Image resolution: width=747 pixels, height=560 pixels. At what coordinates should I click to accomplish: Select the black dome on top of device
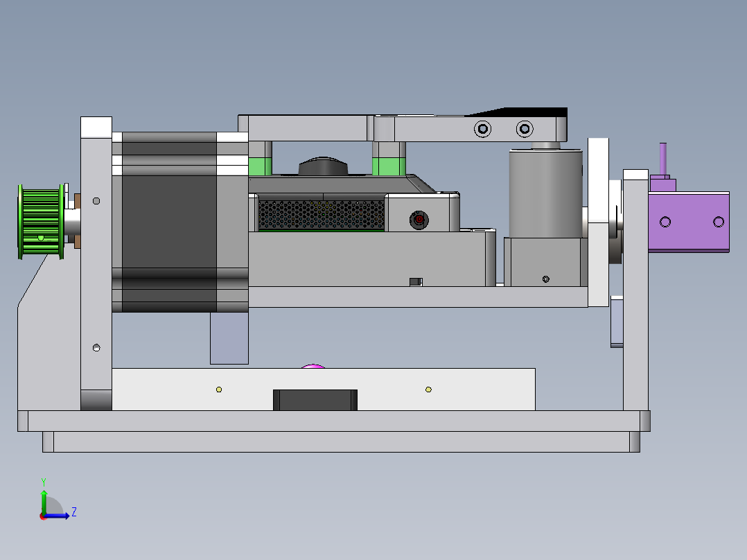click(323, 166)
